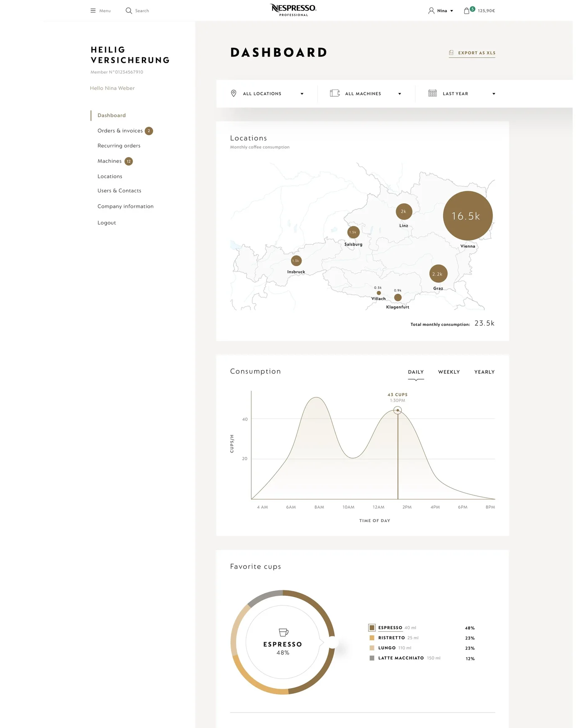
Task: Click the Insbruck 1.3k map bubble
Action: click(296, 261)
